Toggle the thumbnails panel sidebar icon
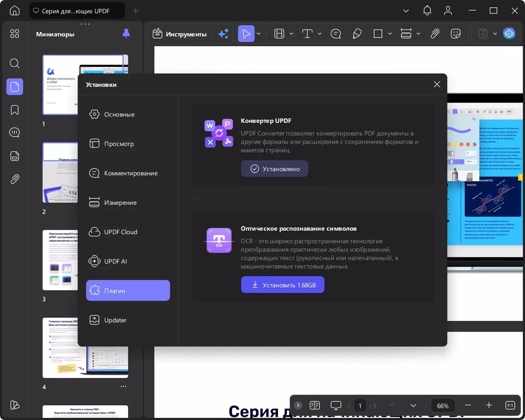The height and width of the screenshot is (420, 525). pyautogui.click(x=15, y=87)
